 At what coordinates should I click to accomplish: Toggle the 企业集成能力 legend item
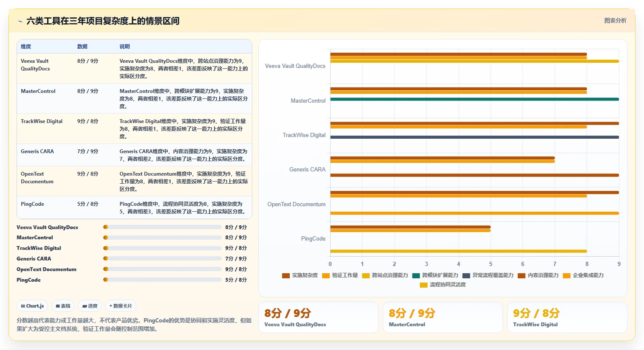[x=583, y=275]
